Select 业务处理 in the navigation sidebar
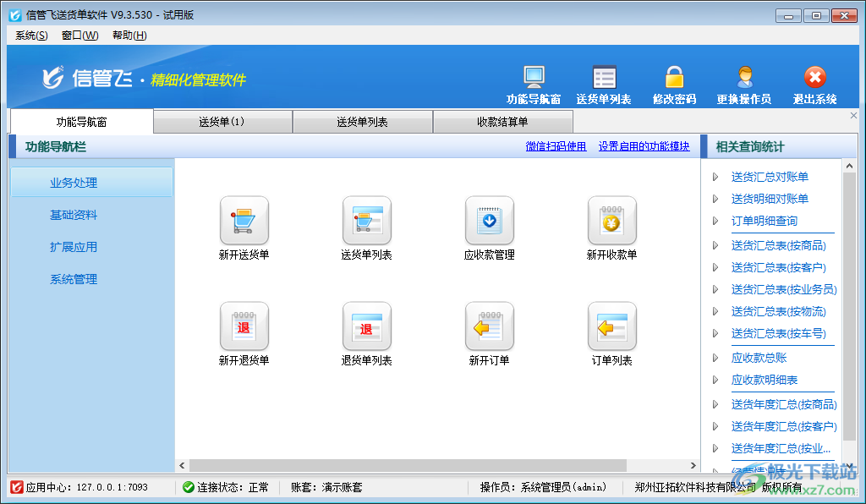 point(91,183)
